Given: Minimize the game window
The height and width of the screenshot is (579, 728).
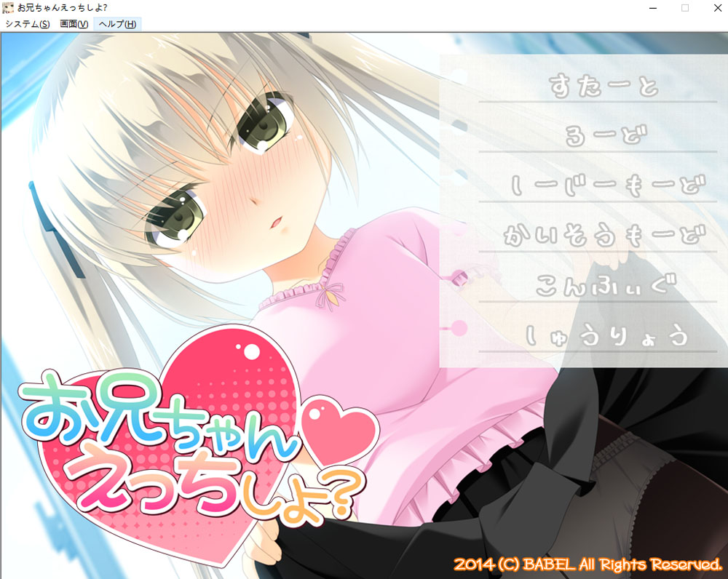Looking at the screenshot, I should pyautogui.click(x=653, y=8).
